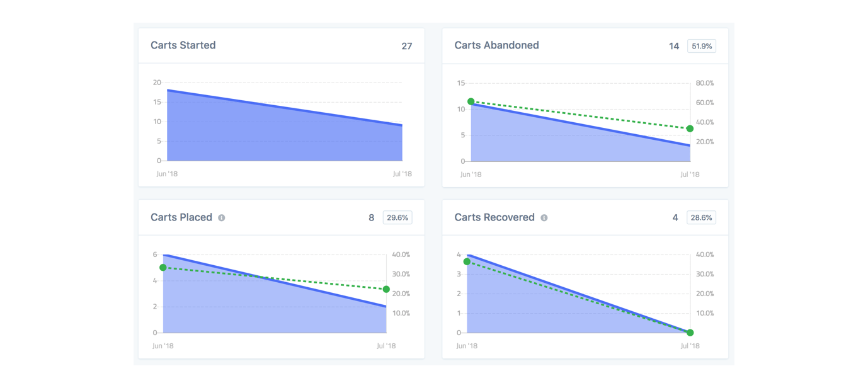Click the Carts Placed title text
Viewport: 868px width, 388px height.
[181, 217]
